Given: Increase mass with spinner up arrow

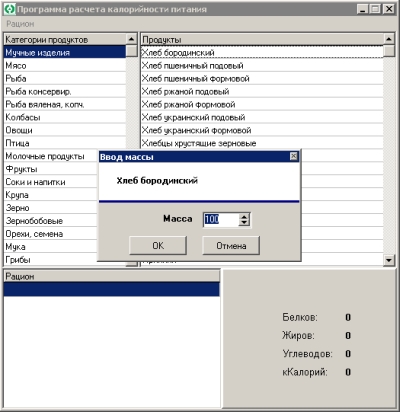Looking at the screenshot, I should click(x=244, y=216).
